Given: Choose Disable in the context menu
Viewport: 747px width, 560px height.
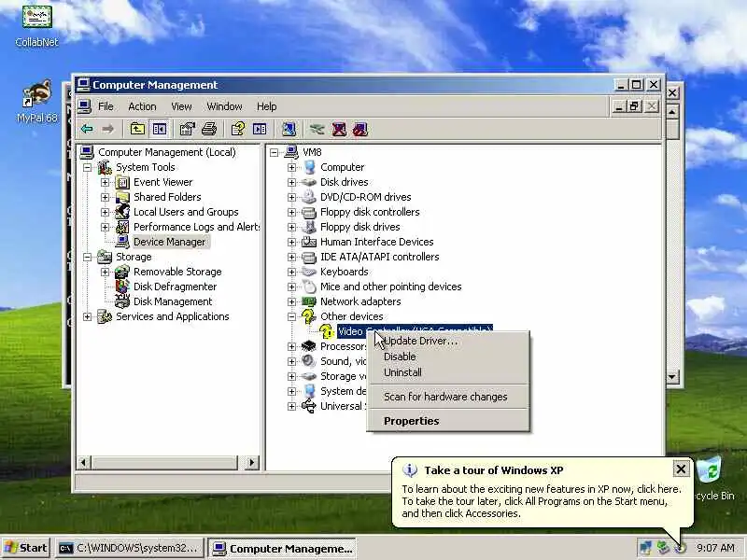Looking at the screenshot, I should click(448, 357).
